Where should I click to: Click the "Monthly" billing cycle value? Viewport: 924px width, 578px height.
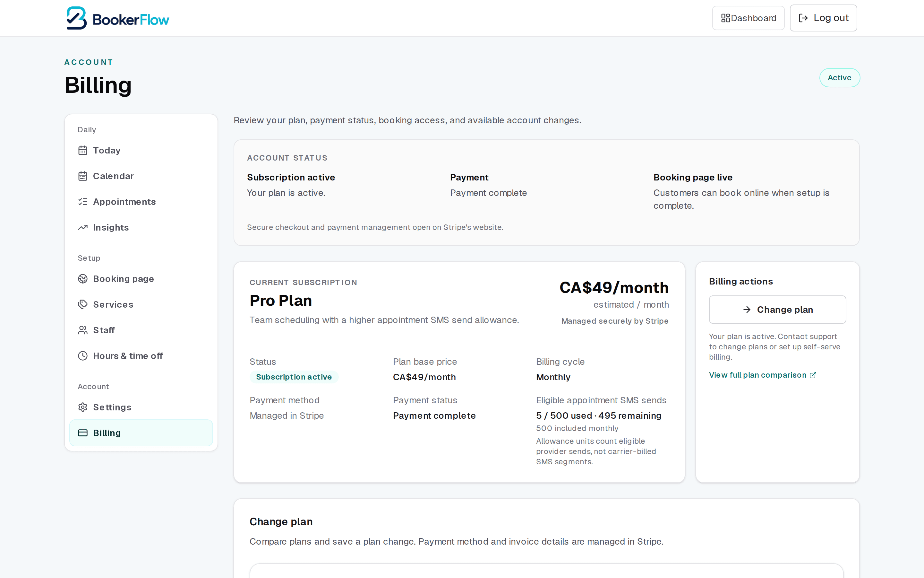553,377
